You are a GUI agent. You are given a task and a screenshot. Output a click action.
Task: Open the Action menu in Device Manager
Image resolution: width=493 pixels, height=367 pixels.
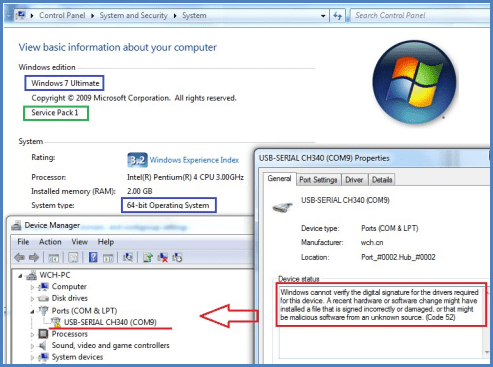[50, 242]
